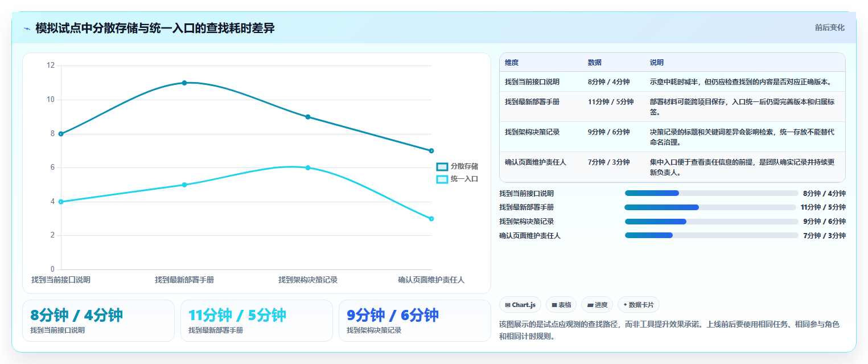
Task: Click the 11分钟 / 5分钟 value beside the progress bar
Action: coord(823,207)
